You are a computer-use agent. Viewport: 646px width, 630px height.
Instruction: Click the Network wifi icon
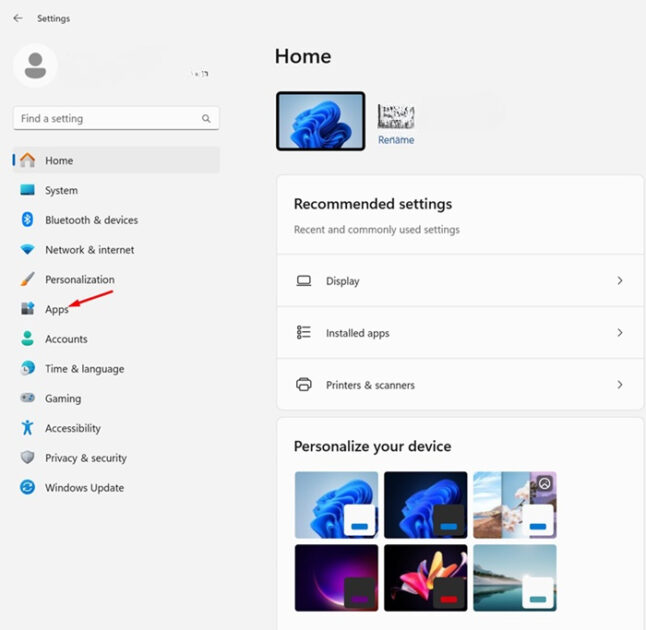[28, 249]
